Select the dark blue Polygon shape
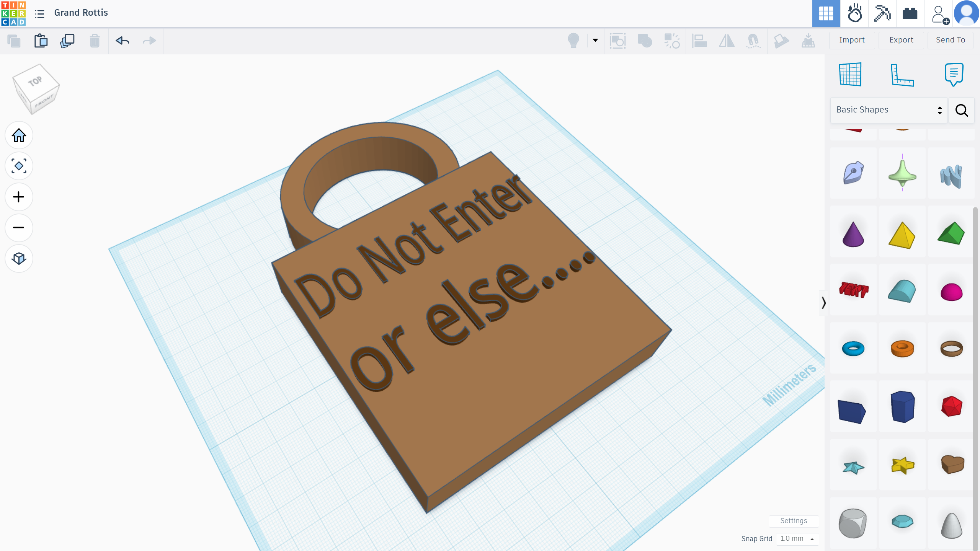 902,407
